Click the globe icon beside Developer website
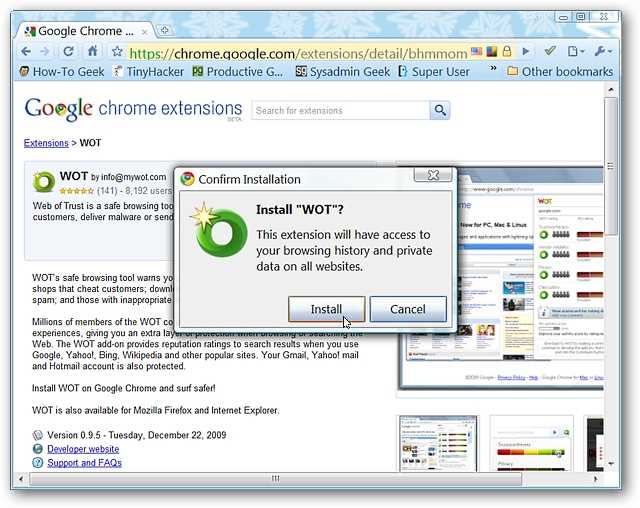 (x=38, y=449)
